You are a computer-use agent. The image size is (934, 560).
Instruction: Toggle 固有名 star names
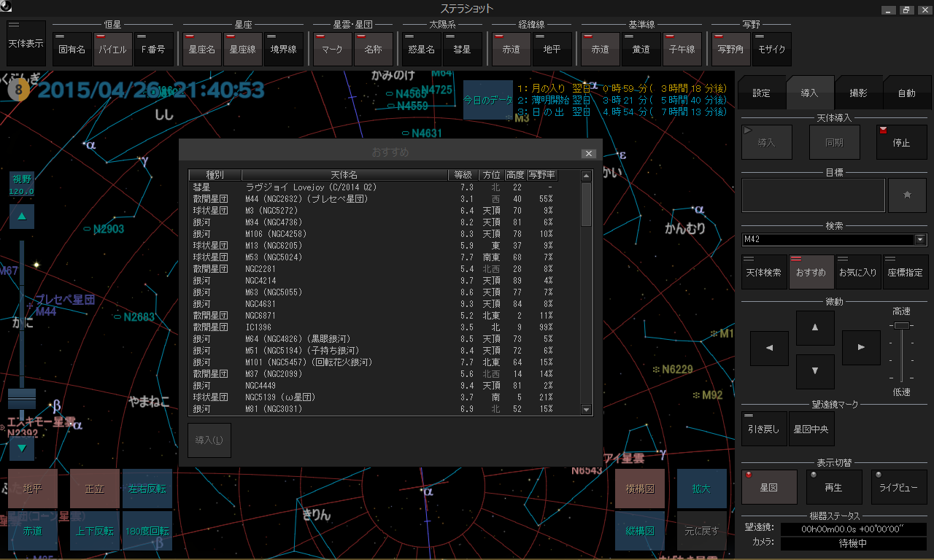click(72, 49)
